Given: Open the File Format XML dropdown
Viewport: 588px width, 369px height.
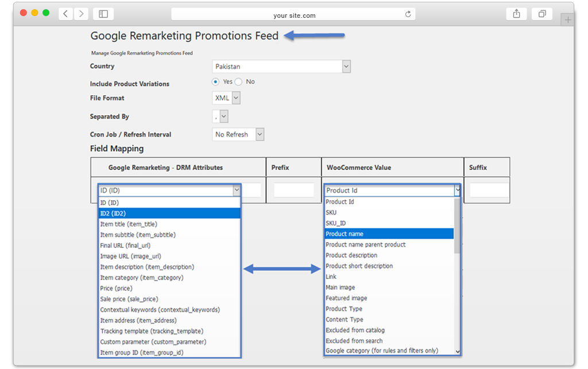Looking at the screenshot, I should (x=226, y=98).
